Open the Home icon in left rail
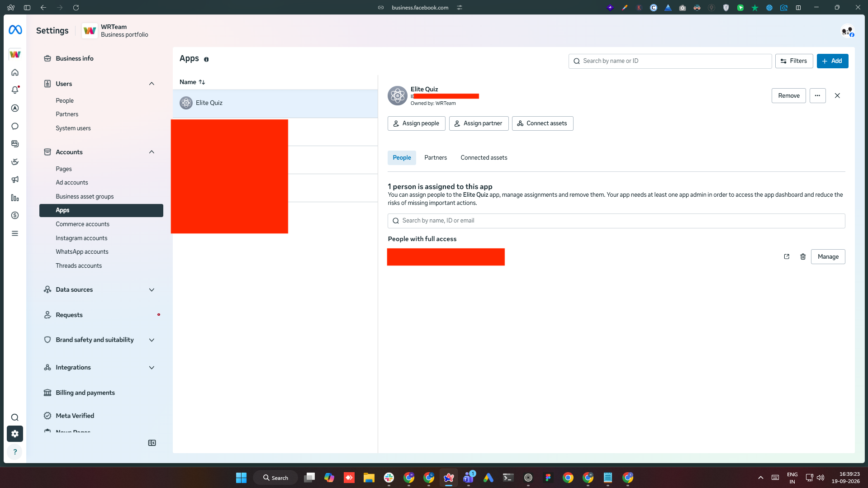Viewport: 868px width, 488px height. [x=15, y=72]
